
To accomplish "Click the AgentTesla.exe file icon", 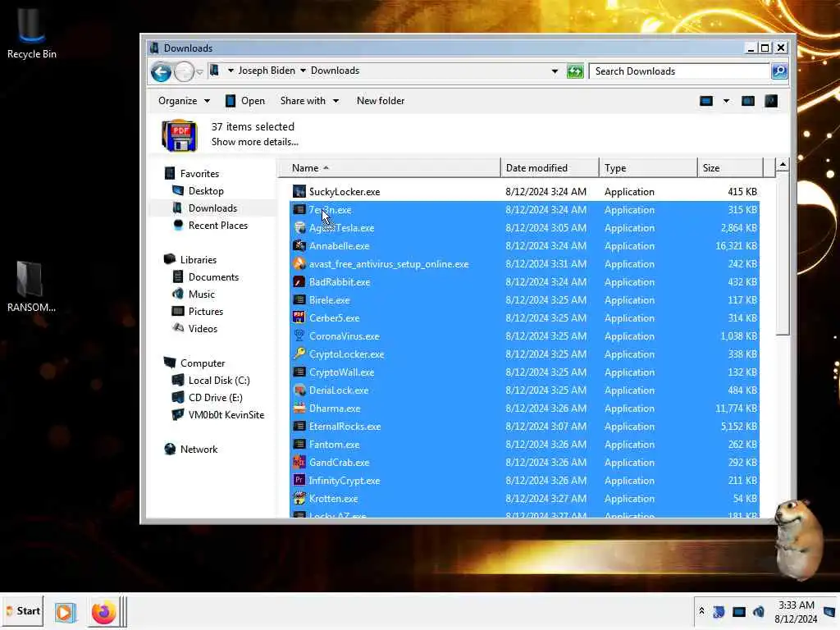I will (299, 228).
